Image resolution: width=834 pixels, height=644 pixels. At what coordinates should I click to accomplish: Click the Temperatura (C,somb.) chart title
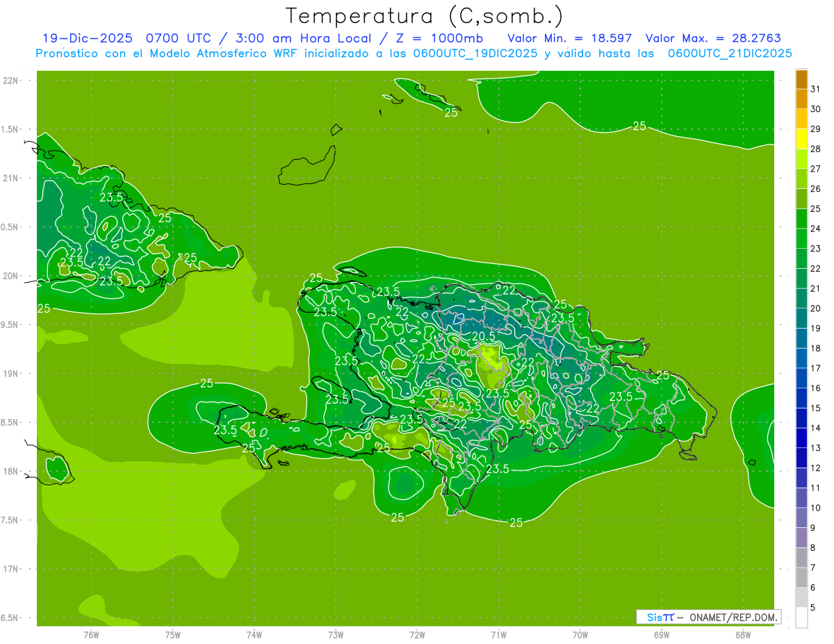[x=425, y=15]
